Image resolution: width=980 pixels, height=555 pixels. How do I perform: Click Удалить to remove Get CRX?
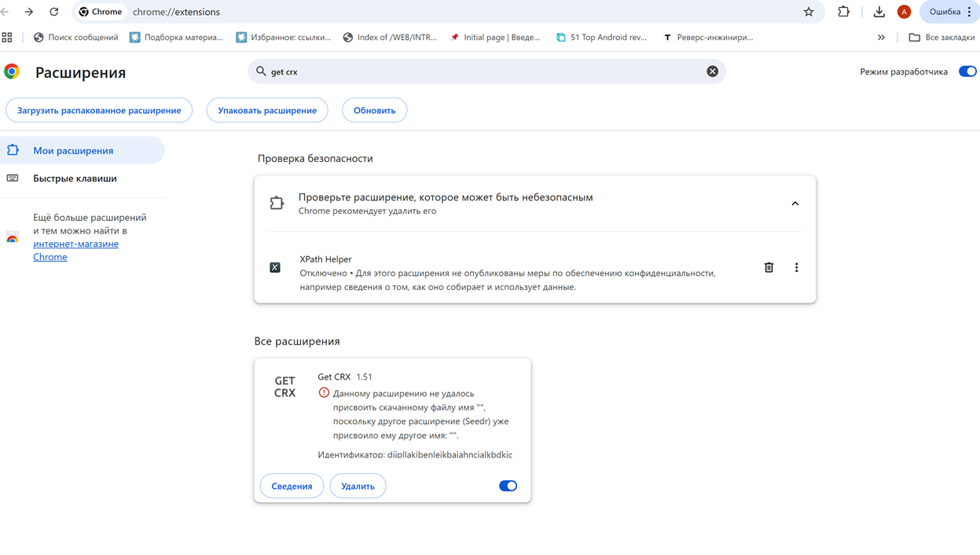coord(358,486)
